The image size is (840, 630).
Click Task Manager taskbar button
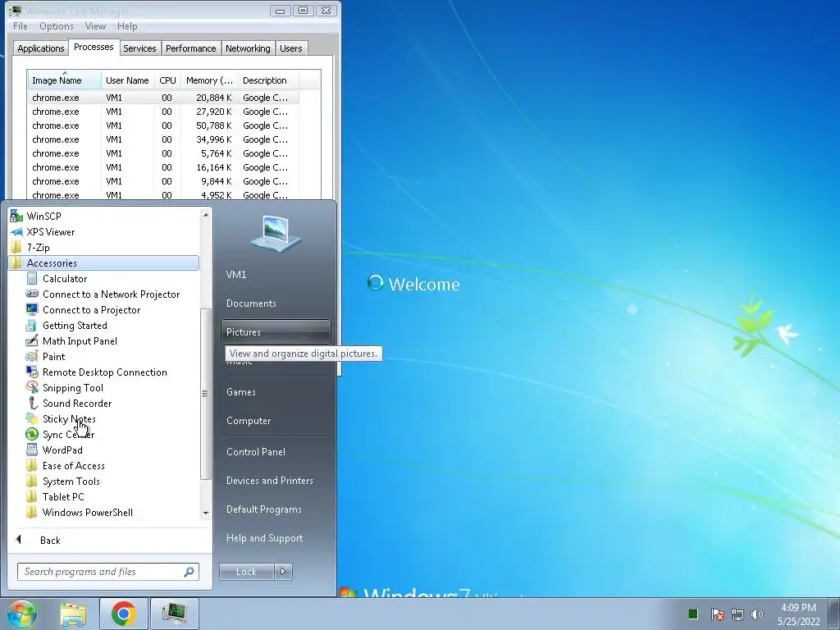coord(175,614)
